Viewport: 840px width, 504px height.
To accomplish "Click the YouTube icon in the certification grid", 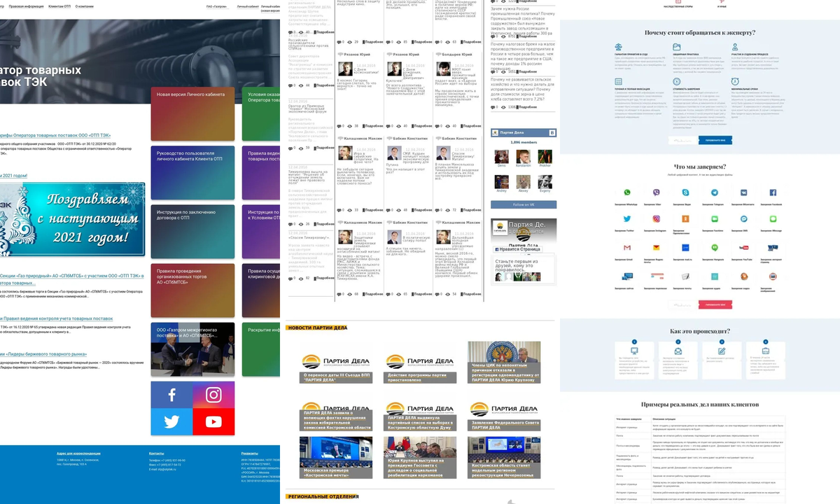I will pyautogui.click(x=743, y=247).
